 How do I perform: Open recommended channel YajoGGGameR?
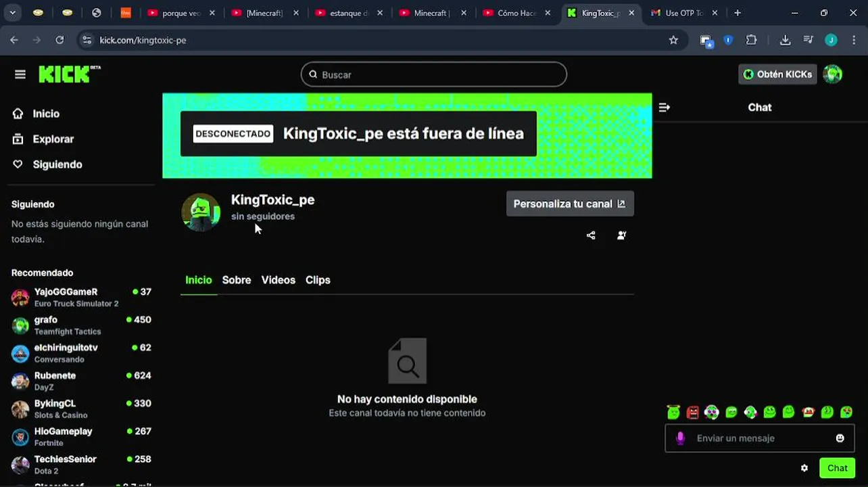(x=81, y=298)
